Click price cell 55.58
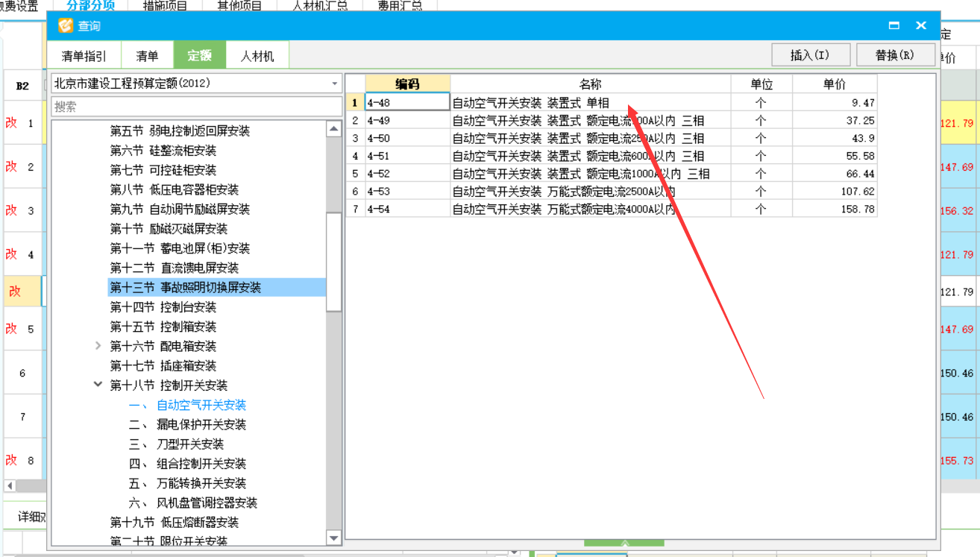 (835, 156)
